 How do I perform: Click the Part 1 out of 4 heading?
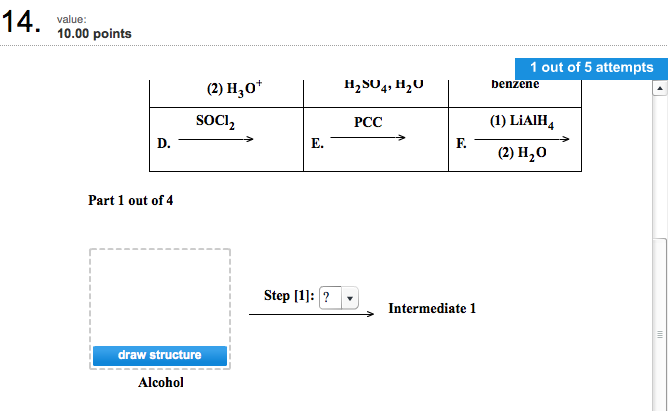point(130,200)
